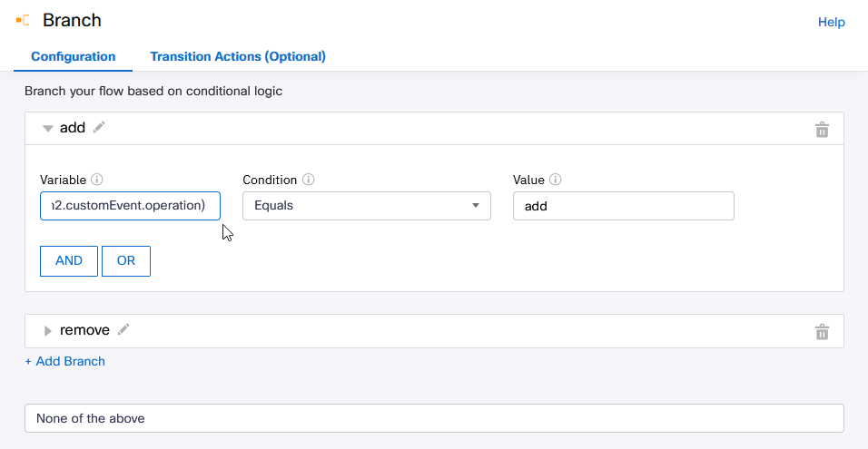Viewport: 868px width, 449px height.
Task: Open the Help link
Action: tap(831, 22)
